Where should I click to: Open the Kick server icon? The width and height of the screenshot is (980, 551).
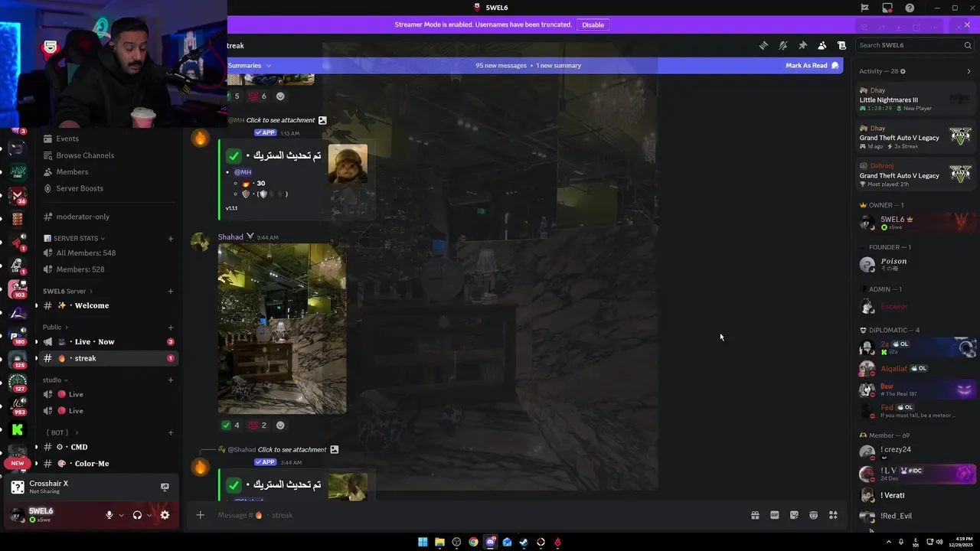(x=18, y=430)
